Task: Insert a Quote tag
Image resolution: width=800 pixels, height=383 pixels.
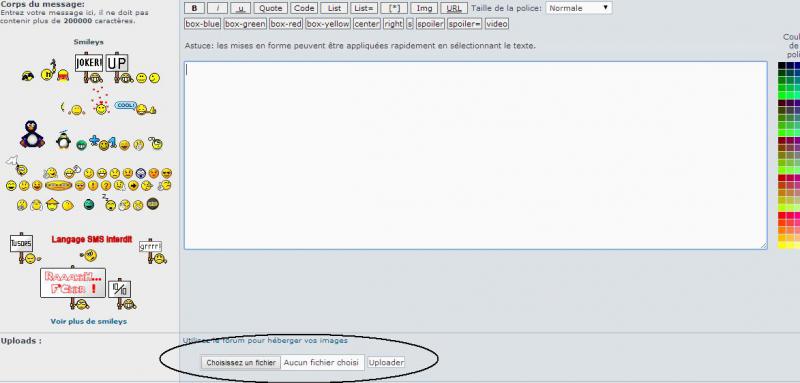Action: [270, 8]
